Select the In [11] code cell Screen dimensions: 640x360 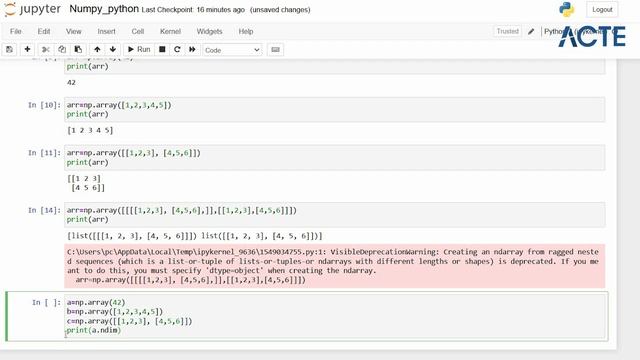pyautogui.click(x=335, y=158)
